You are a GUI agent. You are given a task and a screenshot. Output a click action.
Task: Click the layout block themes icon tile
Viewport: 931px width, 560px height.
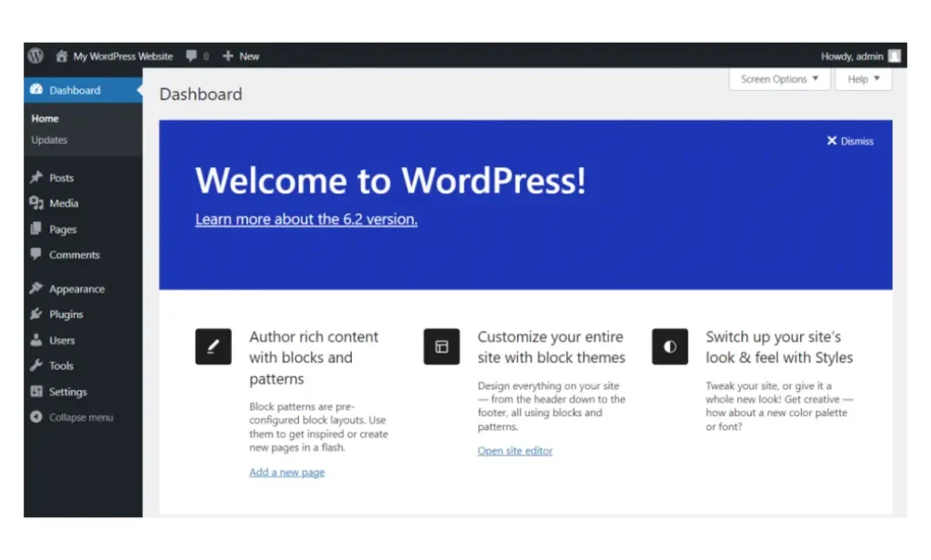point(441,346)
